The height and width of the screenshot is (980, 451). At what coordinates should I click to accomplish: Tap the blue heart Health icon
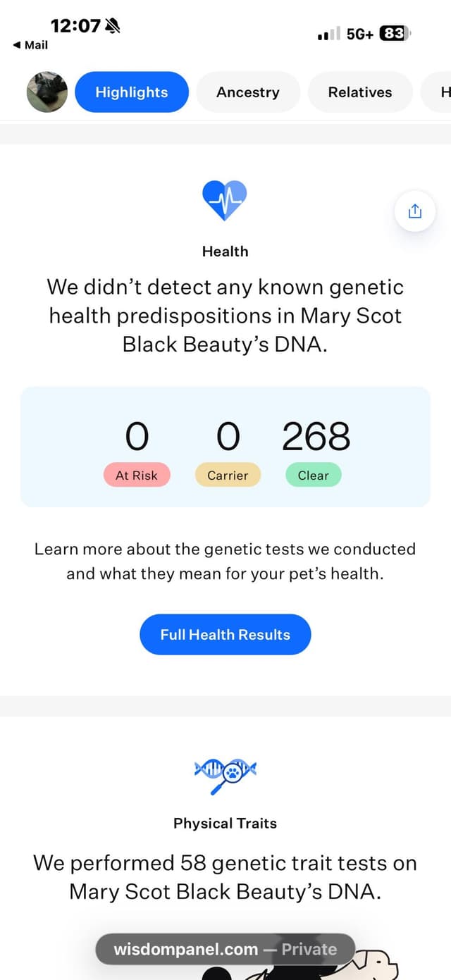[225, 200]
